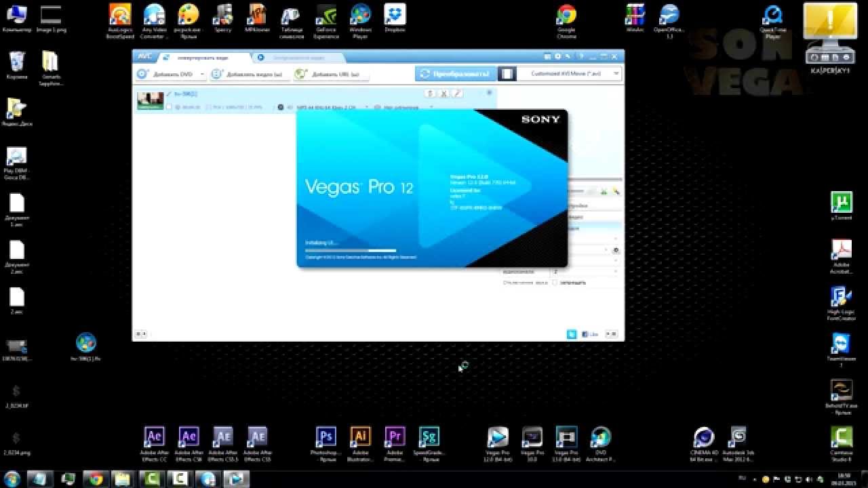The image size is (868, 488).
Task: Select Vegas Pro 13.0 desktop shortcut
Action: [x=566, y=444]
